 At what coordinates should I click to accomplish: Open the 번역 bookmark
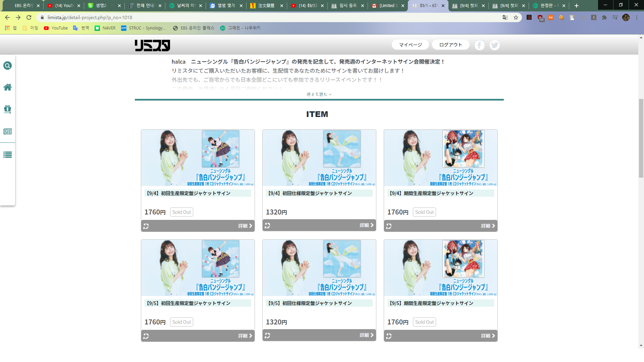click(x=81, y=28)
